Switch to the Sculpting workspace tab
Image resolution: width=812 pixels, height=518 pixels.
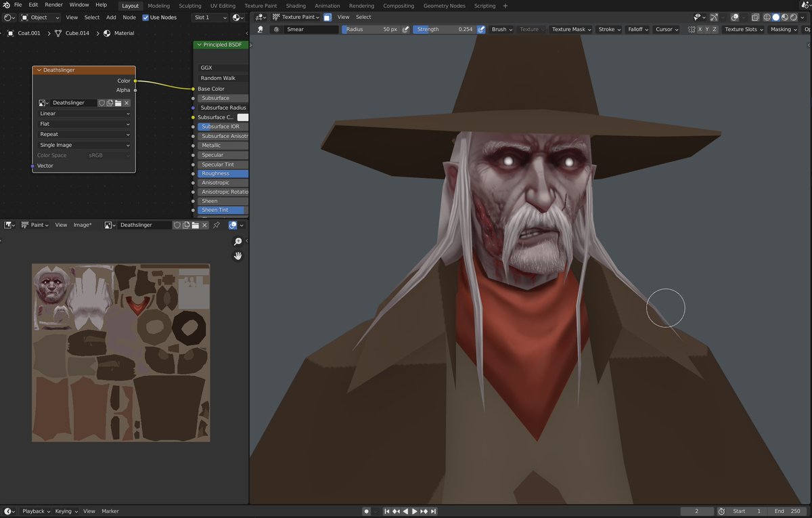click(x=190, y=5)
